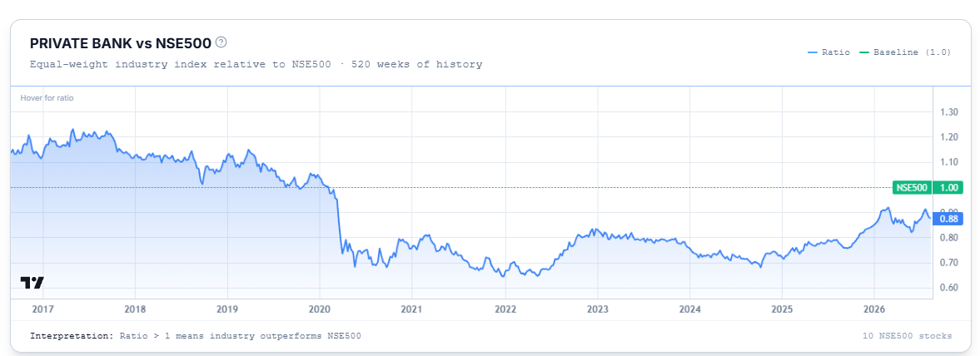Click the 2020 year label on time axis
This screenshot has width=980, height=356.
pyautogui.click(x=320, y=309)
